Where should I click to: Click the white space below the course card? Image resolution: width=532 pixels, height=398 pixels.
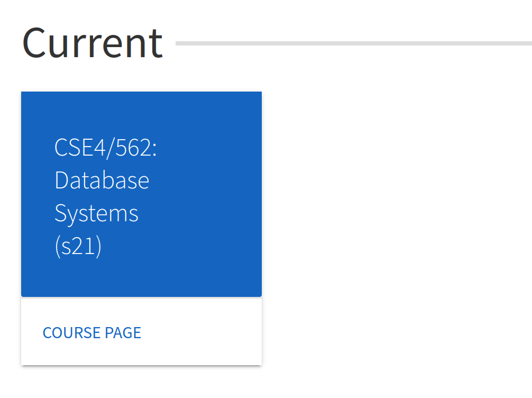pyautogui.click(x=141, y=384)
